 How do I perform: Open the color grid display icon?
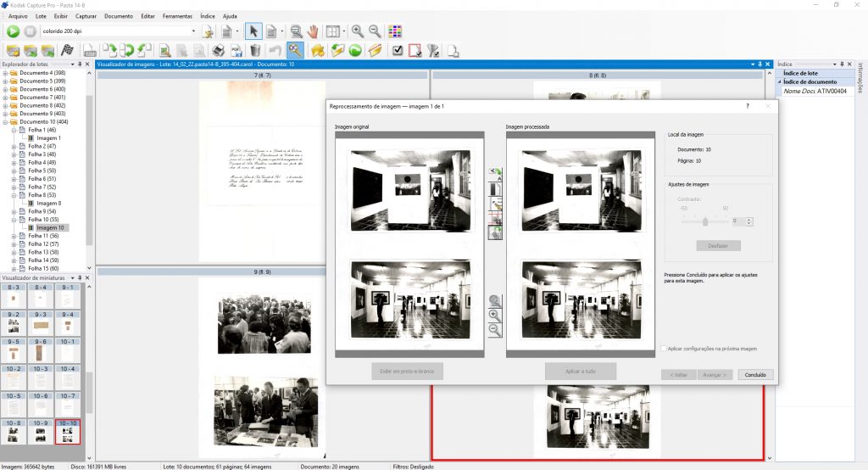pyautogui.click(x=395, y=31)
